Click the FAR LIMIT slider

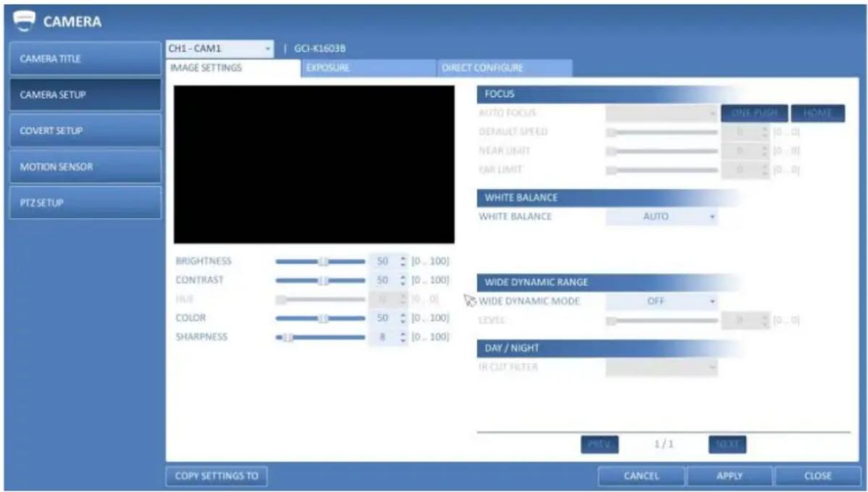coord(662,170)
